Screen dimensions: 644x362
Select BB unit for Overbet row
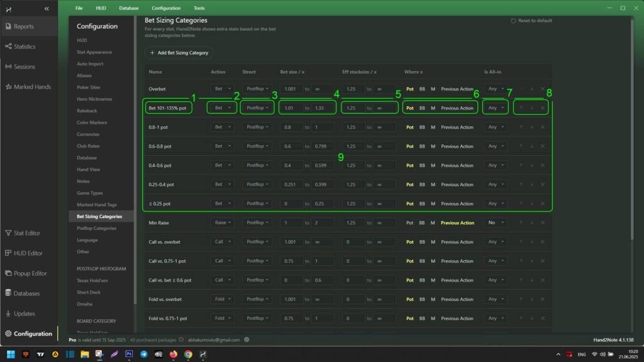423,89
